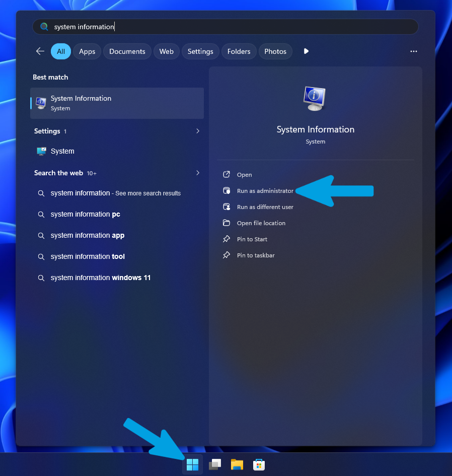
Task: Click the System Information best match icon
Action: pos(41,103)
